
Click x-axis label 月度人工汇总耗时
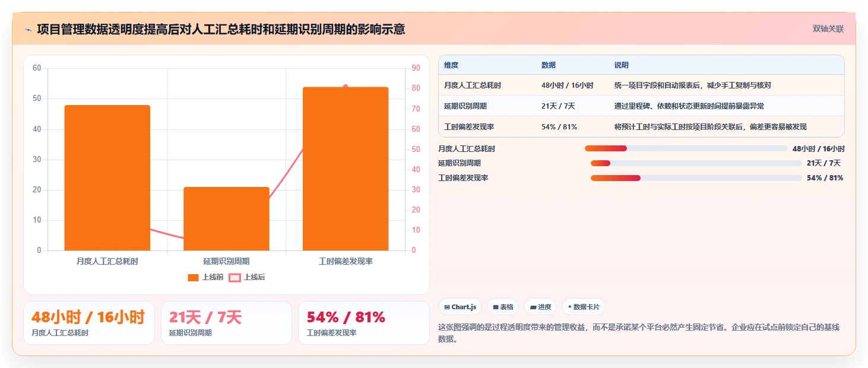[107, 261]
